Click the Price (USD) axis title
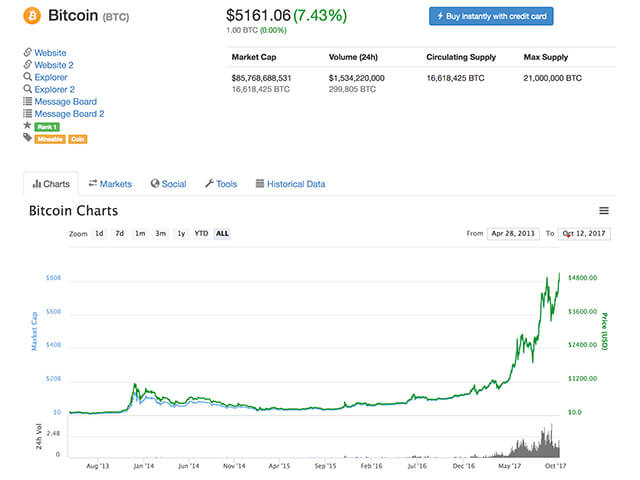This screenshot has width=640, height=480. (x=604, y=331)
